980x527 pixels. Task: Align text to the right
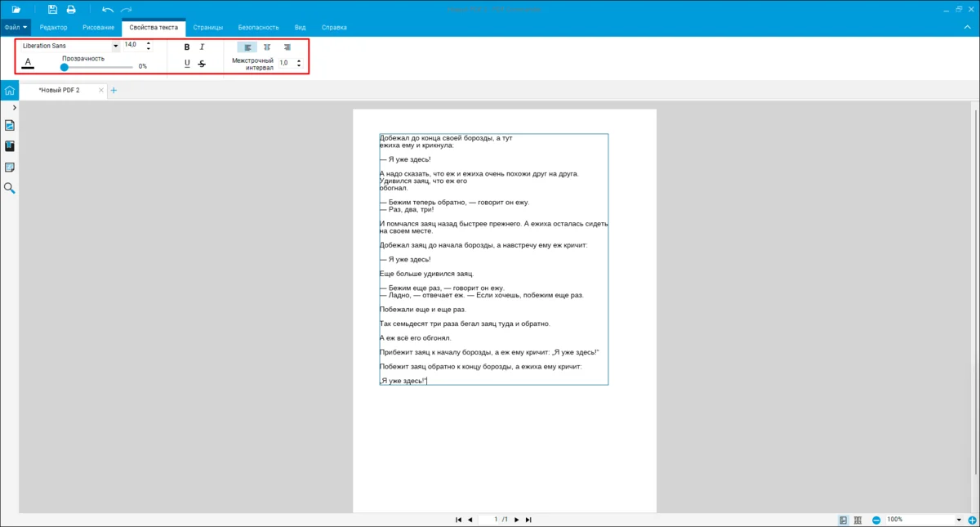(286, 47)
